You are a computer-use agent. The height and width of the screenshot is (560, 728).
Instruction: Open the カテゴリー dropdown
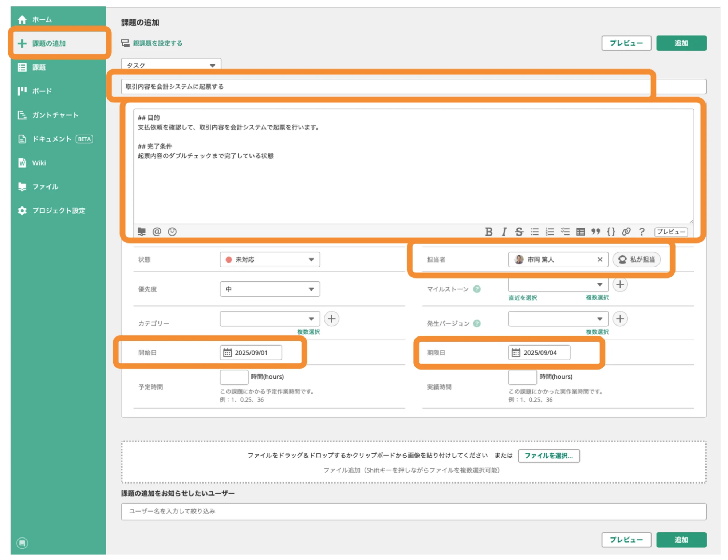pyautogui.click(x=270, y=319)
